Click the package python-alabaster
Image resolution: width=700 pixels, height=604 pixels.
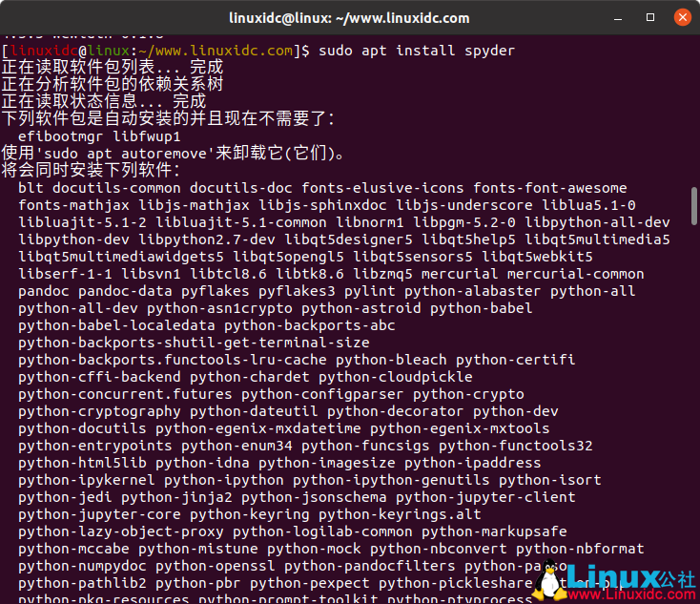coord(473,291)
